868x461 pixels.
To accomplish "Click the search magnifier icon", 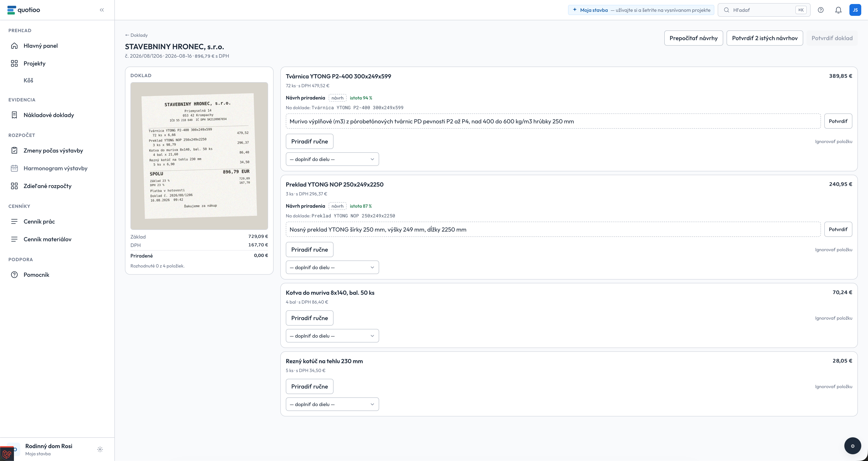I will click(727, 10).
